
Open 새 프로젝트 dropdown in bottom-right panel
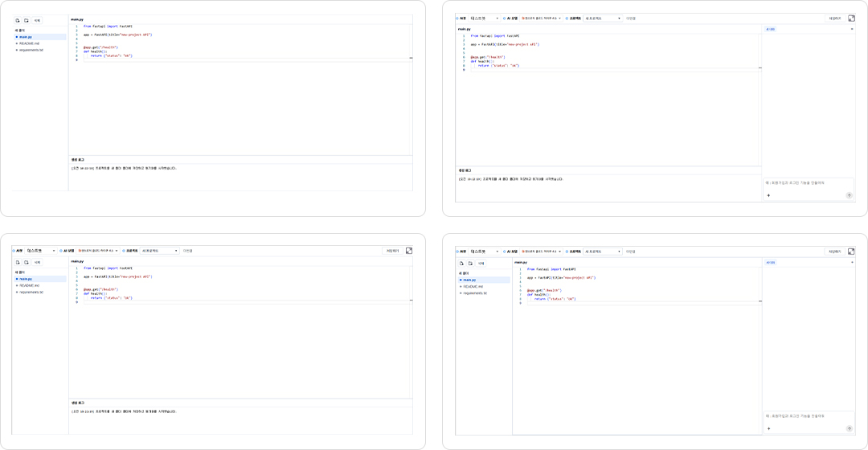click(603, 252)
